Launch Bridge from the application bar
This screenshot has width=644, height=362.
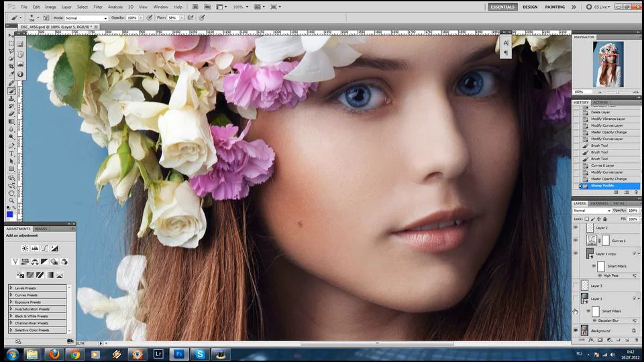tap(195, 7)
